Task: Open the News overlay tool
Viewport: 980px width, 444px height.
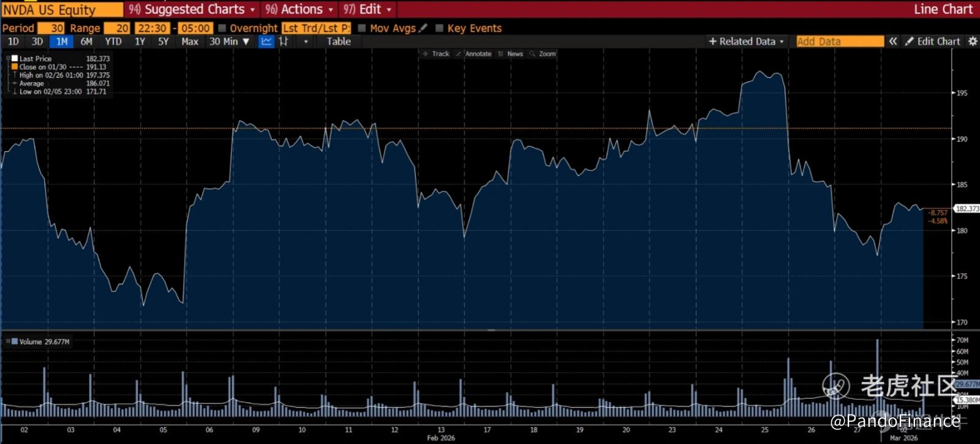Action: coord(511,54)
